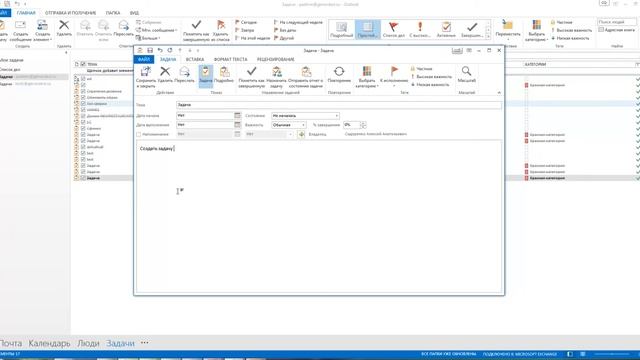Image resolution: width=640 pixels, height=360 pixels.
Task: Enable the Напоминание reminder checkbox
Action: pyautogui.click(x=139, y=134)
